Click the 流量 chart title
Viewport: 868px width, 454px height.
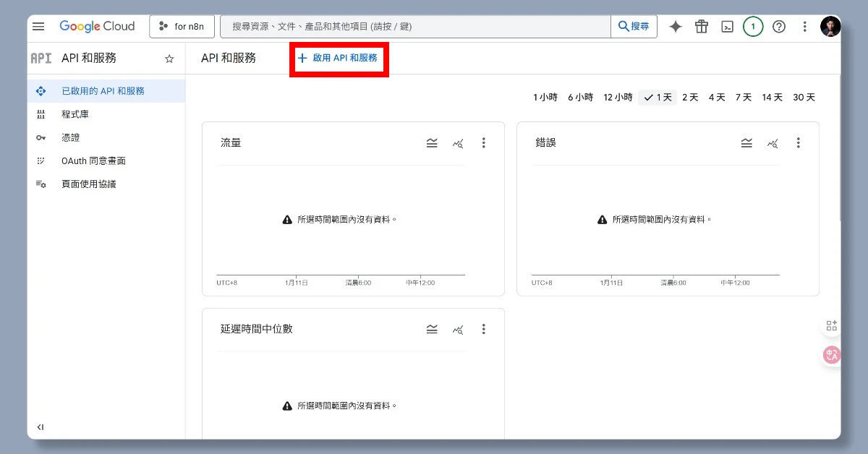[x=231, y=143]
